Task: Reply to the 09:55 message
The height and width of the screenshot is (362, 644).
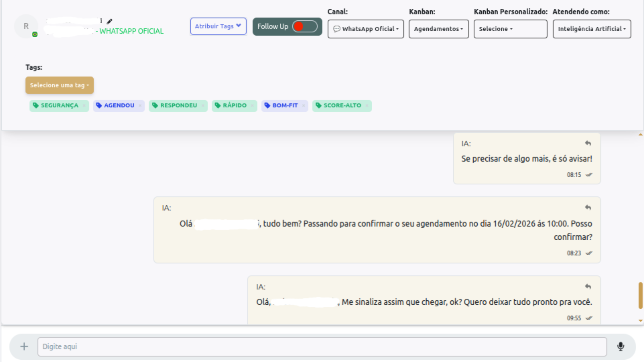Action: point(588,287)
